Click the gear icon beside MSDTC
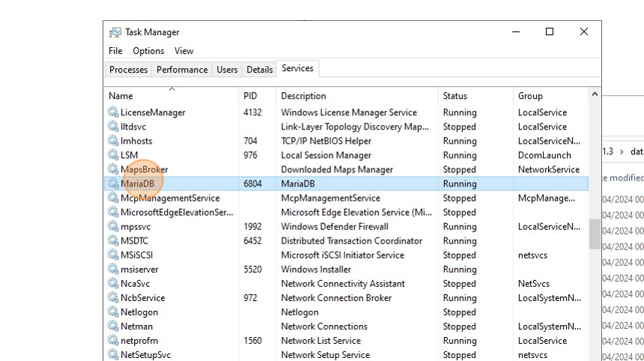The height and width of the screenshot is (361, 644). (113, 240)
